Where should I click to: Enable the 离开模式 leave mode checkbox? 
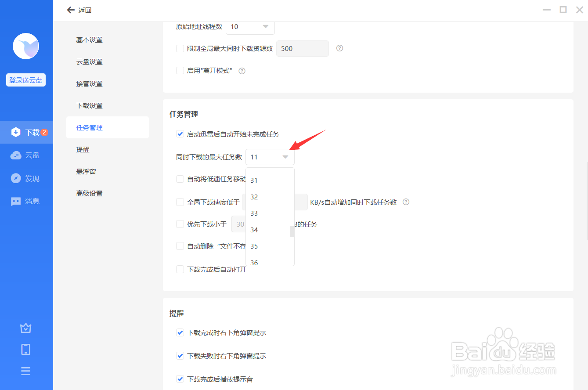coord(180,70)
